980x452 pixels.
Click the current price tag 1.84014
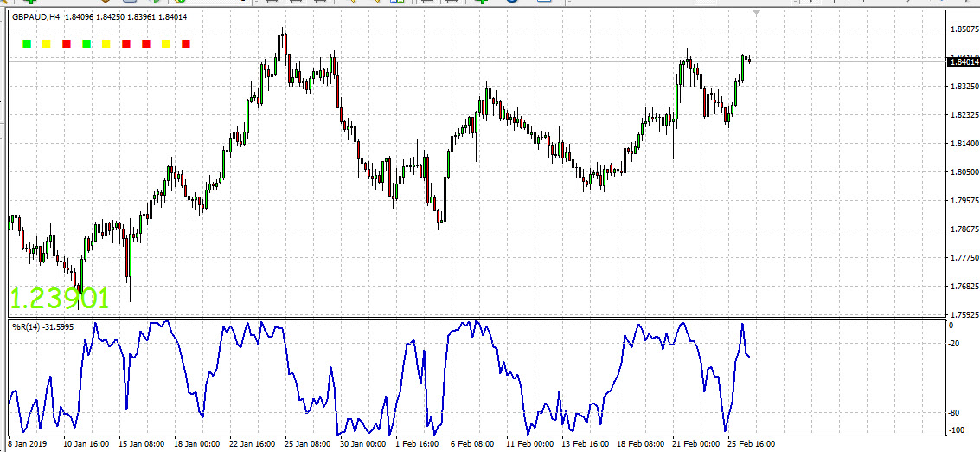963,61
